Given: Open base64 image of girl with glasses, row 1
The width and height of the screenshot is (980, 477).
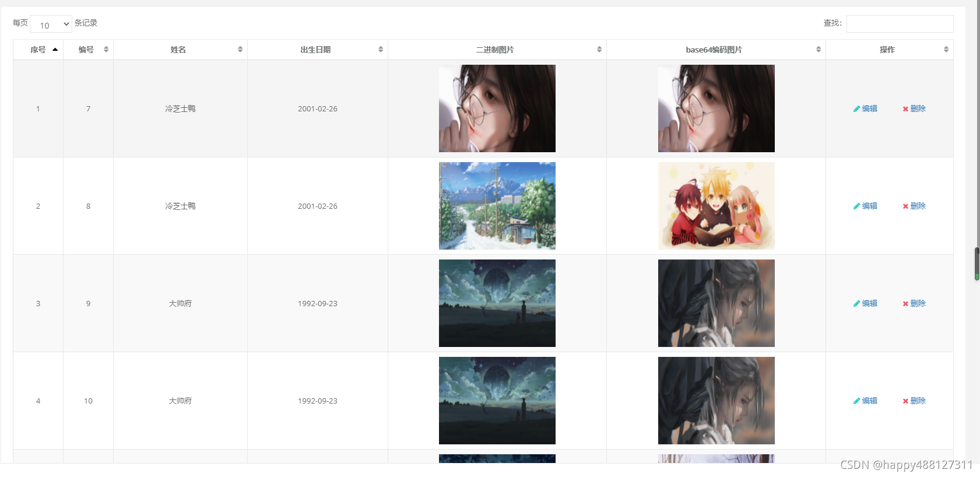Looking at the screenshot, I should 716,108.
